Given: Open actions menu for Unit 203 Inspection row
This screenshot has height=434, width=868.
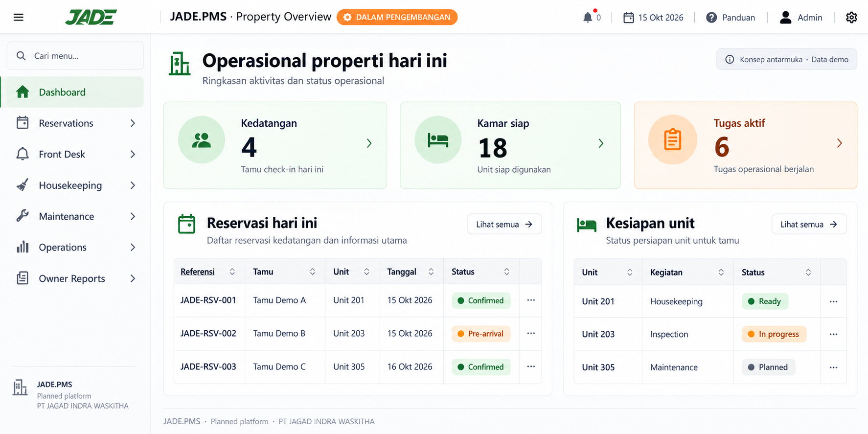Looking at the screenshot, I should click(x=834, y=334).
